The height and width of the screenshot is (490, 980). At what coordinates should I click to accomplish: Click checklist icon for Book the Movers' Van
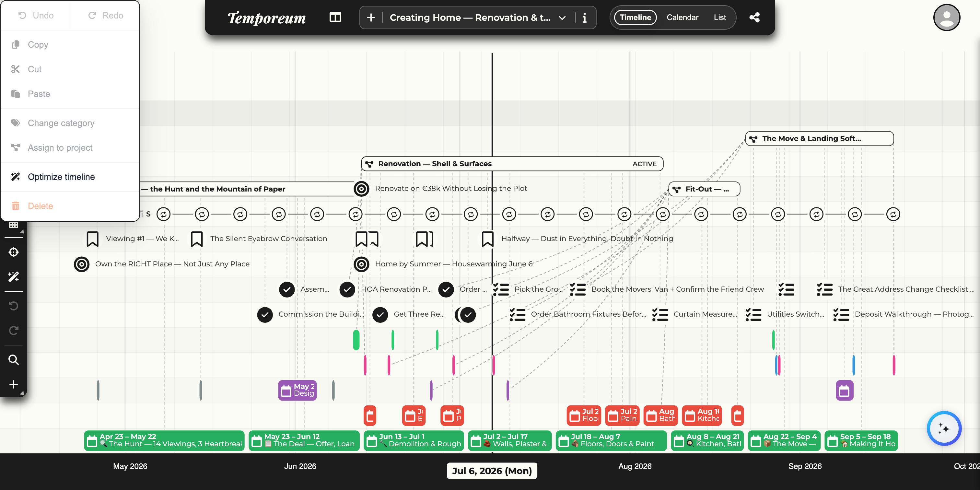[x=578, y=289]
